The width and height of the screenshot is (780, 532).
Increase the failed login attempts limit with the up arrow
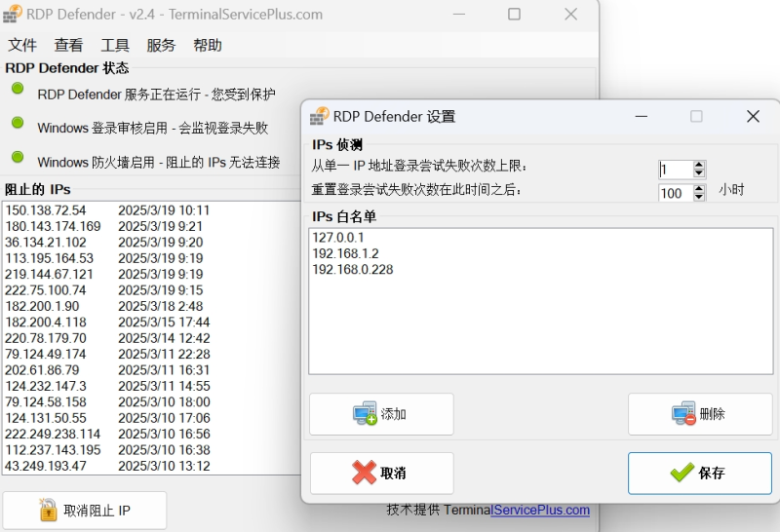coord(699,165)
